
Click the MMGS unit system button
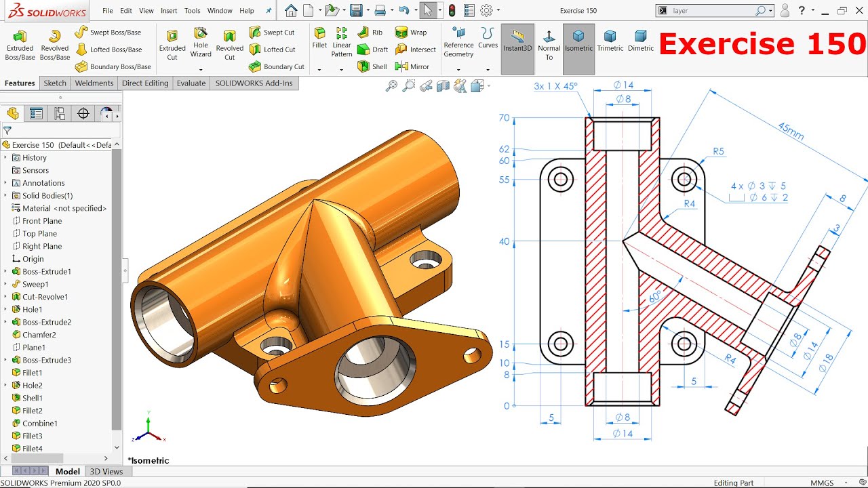[x=821, y=483]
